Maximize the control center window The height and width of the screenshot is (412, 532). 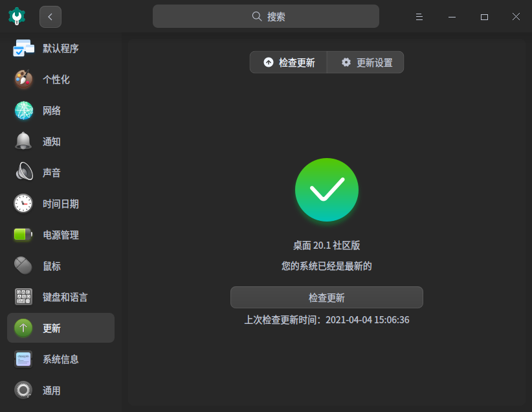[485, 17]
